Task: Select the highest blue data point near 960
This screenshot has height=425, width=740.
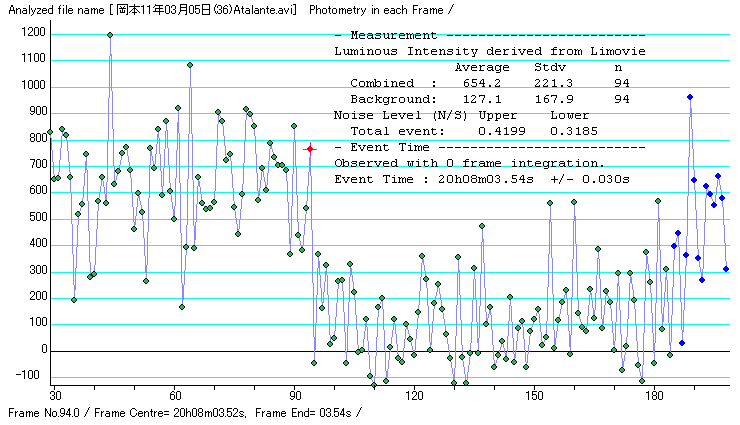Action: 690,97
